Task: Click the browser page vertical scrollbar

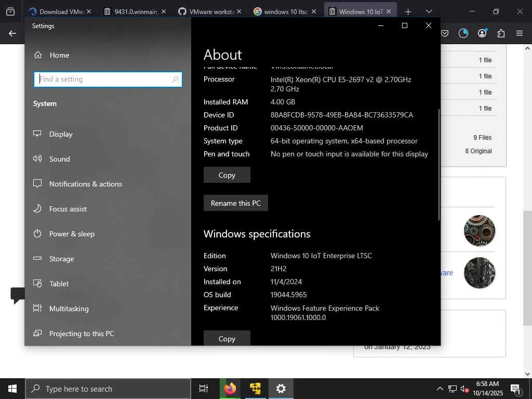Action: pyautogui.click(x=527, y=268)
